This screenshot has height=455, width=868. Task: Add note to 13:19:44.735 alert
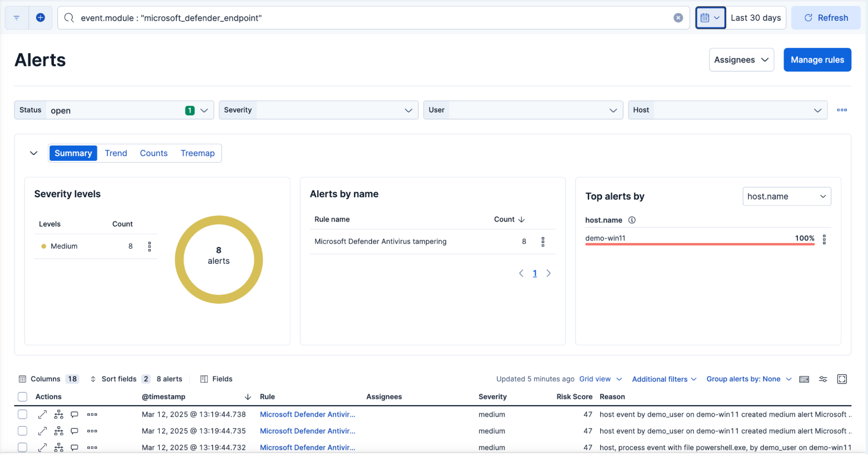(x=75, y=431)
